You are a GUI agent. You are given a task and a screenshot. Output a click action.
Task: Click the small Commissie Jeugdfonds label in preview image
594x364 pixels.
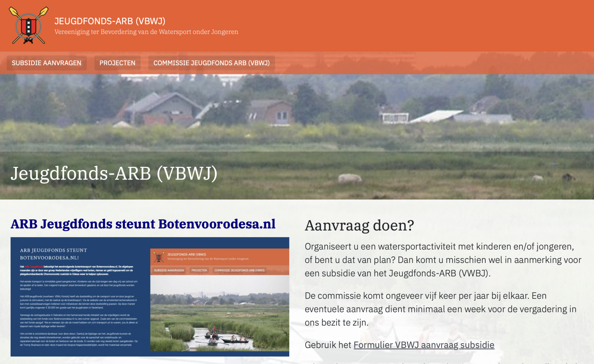239,270
